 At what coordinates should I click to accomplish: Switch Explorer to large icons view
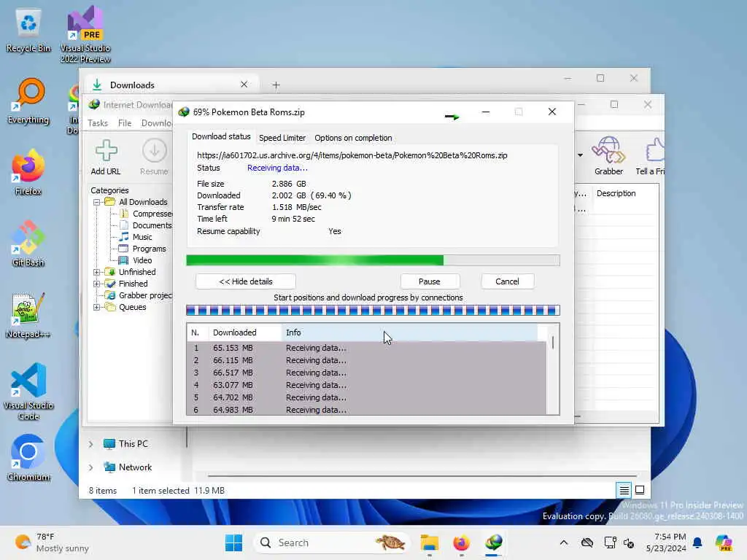640,490
